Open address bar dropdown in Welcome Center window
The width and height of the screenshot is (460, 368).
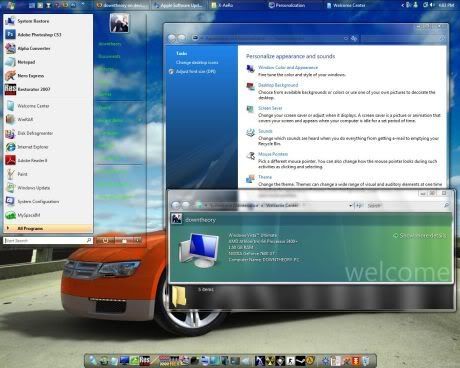tap(350, 206)
